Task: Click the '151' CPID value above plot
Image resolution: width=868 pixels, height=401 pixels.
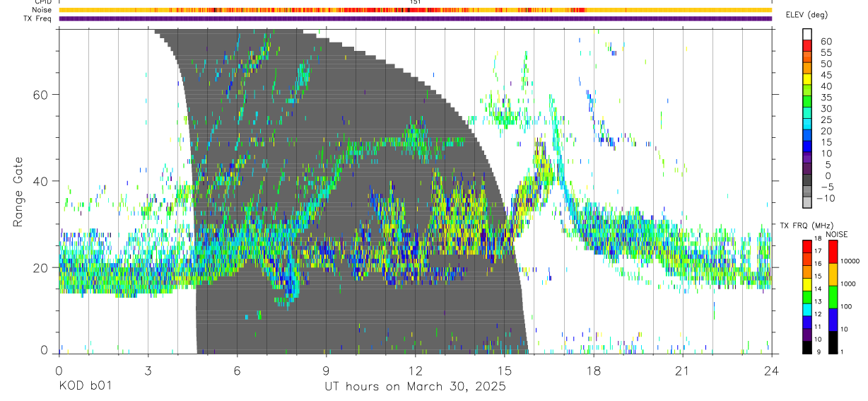Action: pyautogui.click(x=416, y=3)
